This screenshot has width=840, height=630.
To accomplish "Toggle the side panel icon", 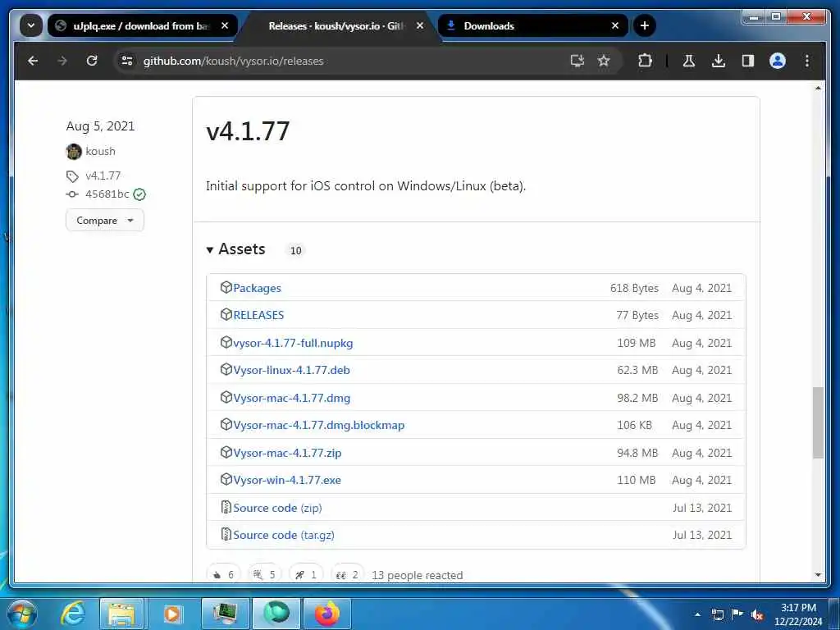I will (x=748, y=61).
